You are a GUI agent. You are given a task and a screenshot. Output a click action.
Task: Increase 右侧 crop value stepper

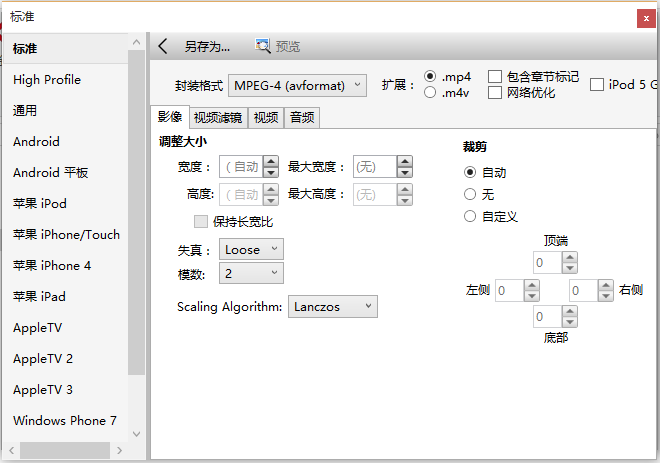(x=605, y=285)
